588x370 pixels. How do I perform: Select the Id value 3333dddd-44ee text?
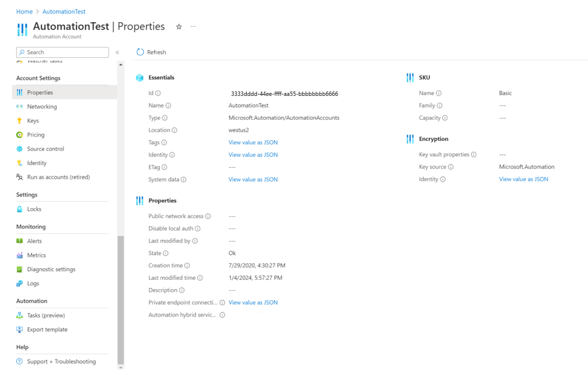coord(285,93)
